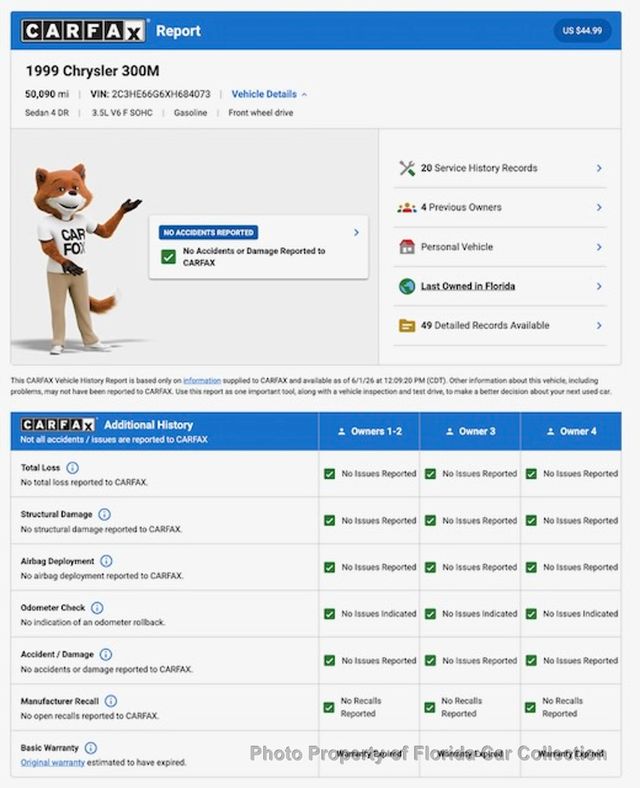Click the Additional History heading
Image resolution: width=640 pixels, height=788 pixels.
[149, 425]
